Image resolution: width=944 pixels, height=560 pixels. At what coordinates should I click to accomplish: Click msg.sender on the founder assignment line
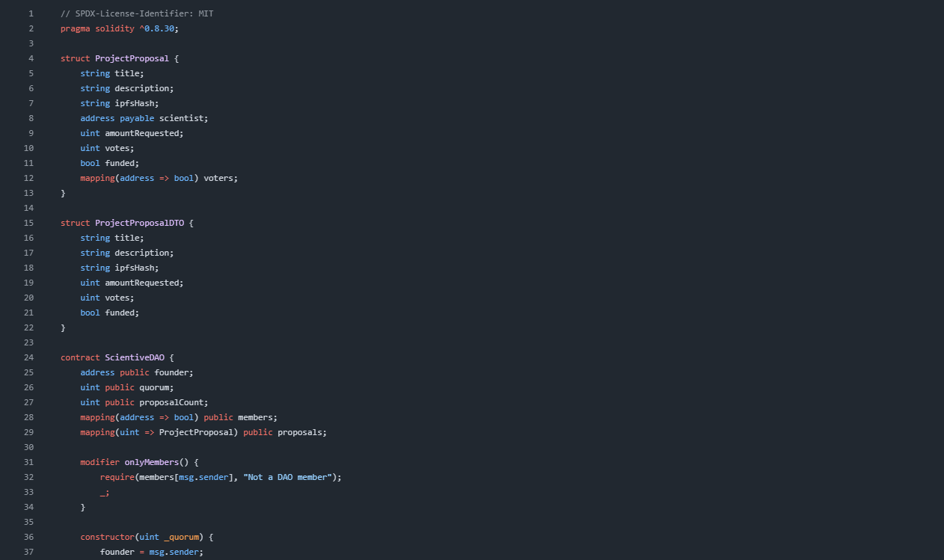[176, 552]
